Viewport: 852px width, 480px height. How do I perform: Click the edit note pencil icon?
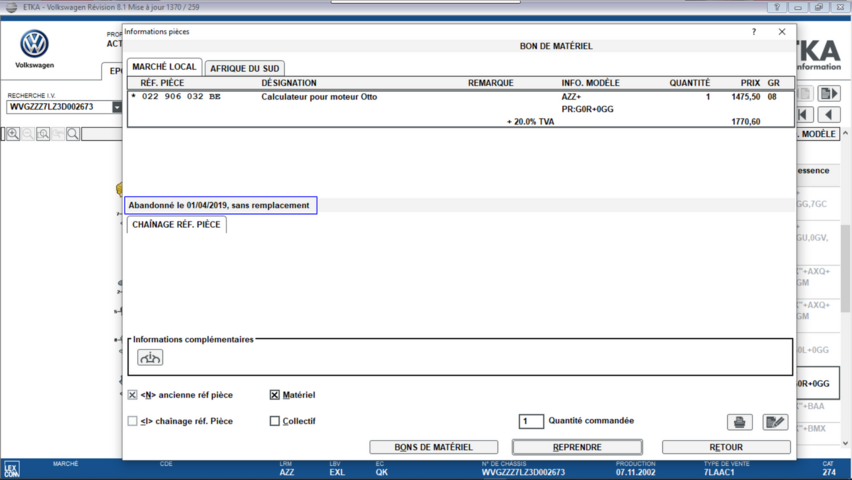(775, 422)
